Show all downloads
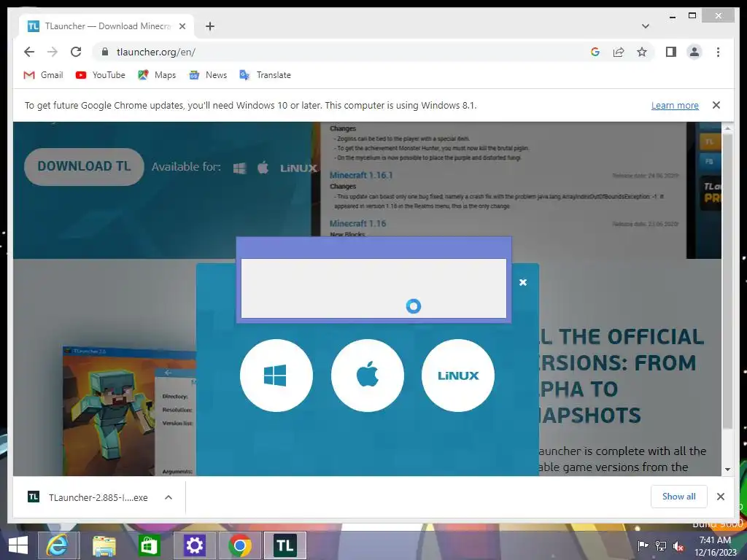Viewport: 747px width, 560px height. tap(679, 497)
